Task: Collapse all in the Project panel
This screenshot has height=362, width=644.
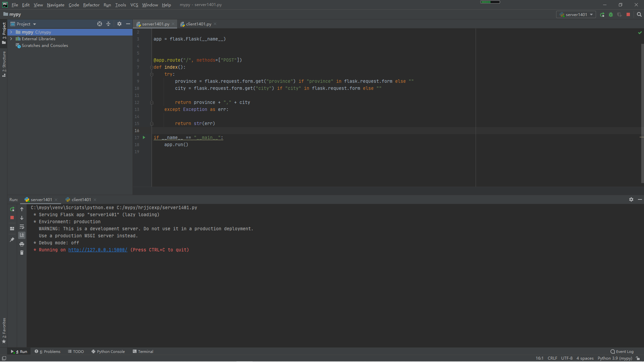Action: [108, 24]
